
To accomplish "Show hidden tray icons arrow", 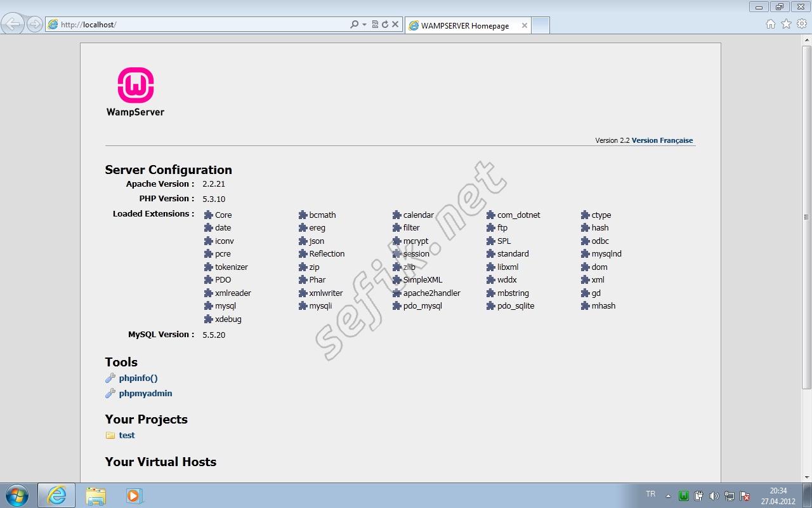I will click(668, 496).
